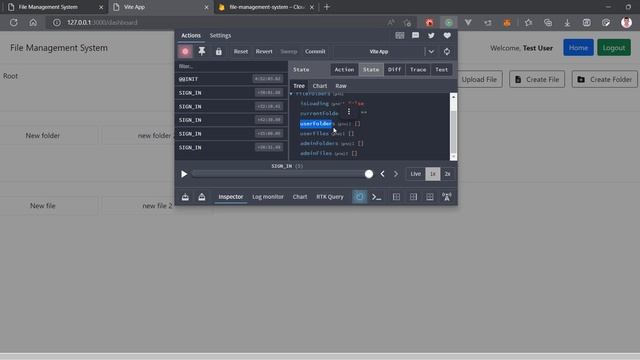The image size is (640, 360).
Task: Open the Vite App instance dropdown
Action: click(x=379, y=51)
